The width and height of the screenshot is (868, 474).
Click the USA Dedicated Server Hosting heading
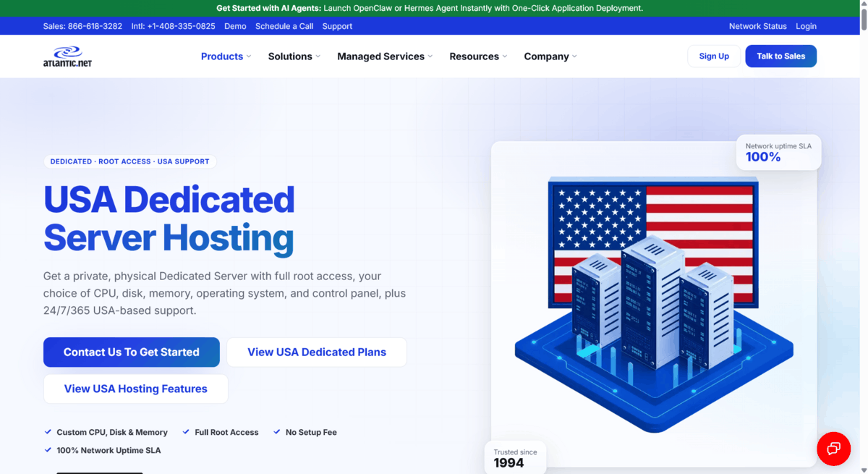pyautogui.click(x=169, y=219)
